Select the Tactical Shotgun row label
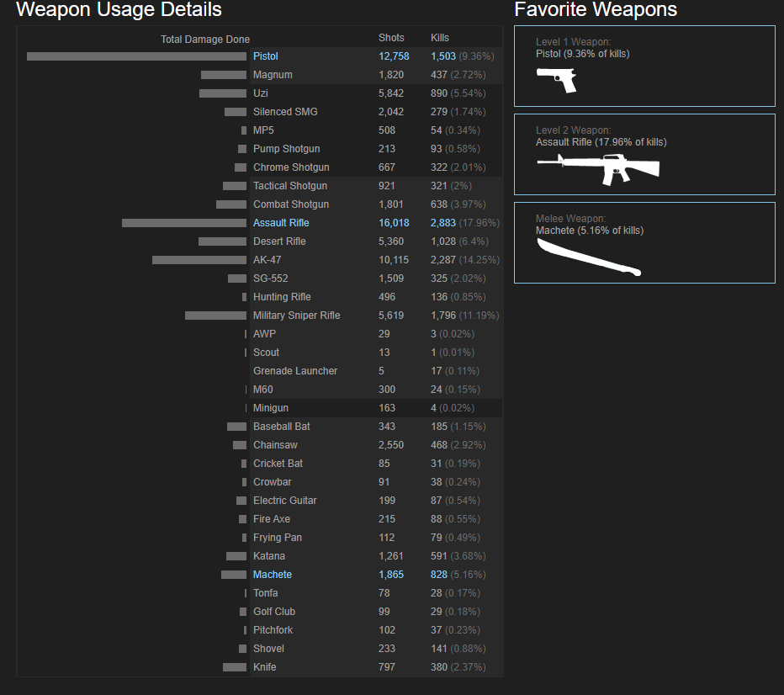This screenshot has width=784, height=695. tap(290, 185)
